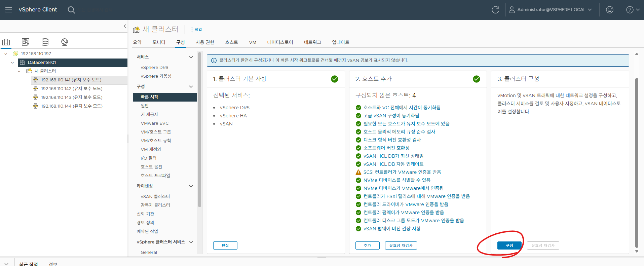Image resolution: width=644 pixels, height=266 pixels.
Task: Collapse the 서비스 section
Action: coord(191,57)
